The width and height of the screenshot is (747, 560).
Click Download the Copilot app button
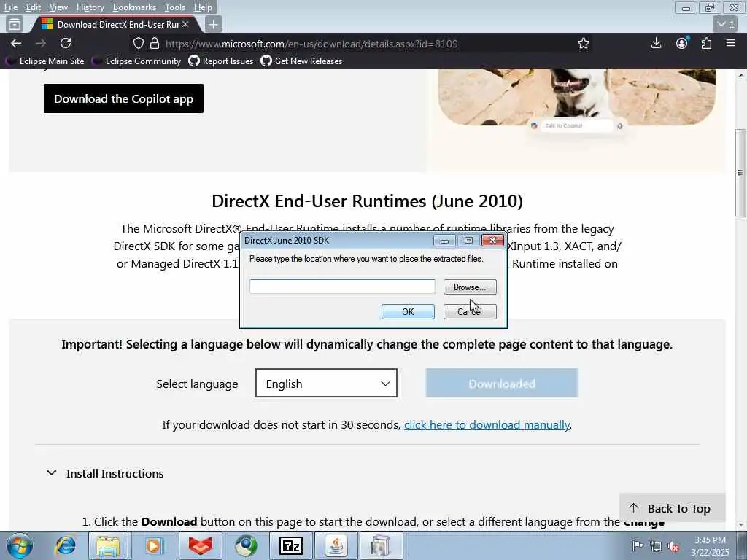tap(123, 98)
